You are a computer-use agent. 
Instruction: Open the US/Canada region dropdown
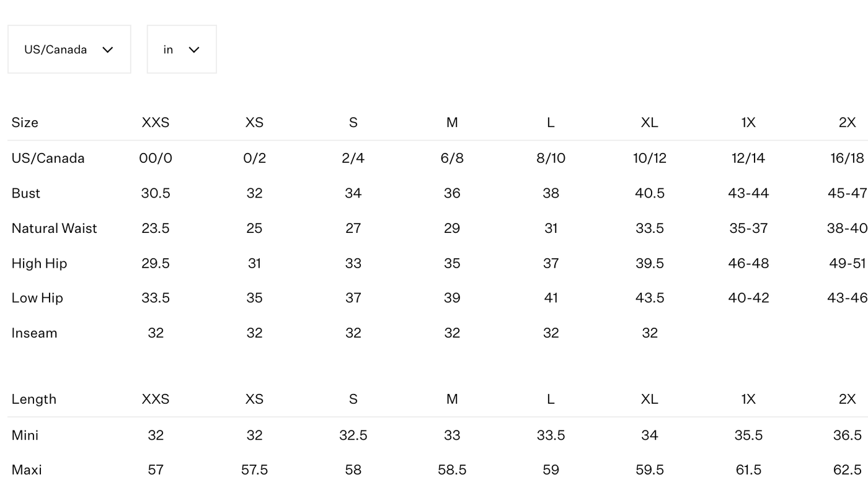pos(69,50)
